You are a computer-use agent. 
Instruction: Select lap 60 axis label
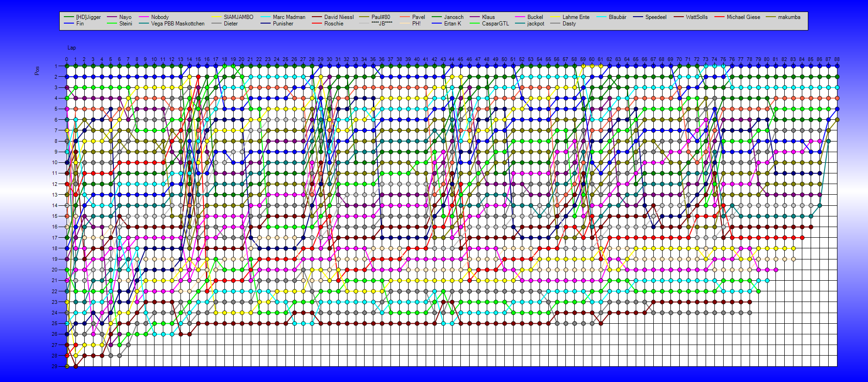coord(592,60)
